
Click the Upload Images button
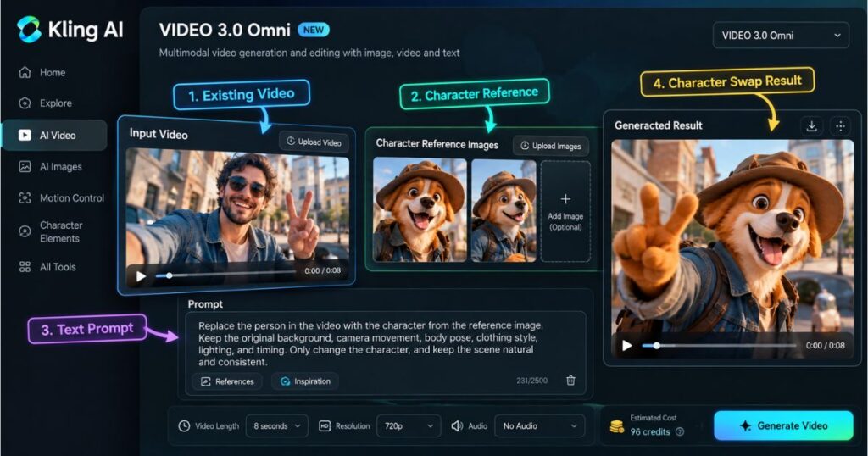(551, 146)
